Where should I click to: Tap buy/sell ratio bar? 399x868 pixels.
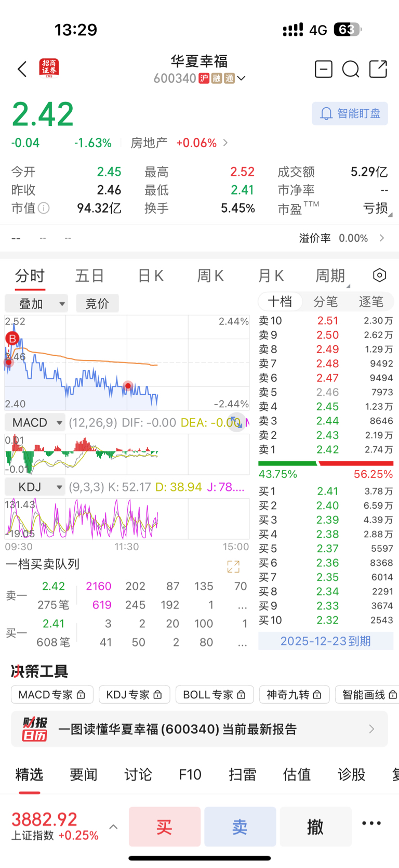click(326, 463)
